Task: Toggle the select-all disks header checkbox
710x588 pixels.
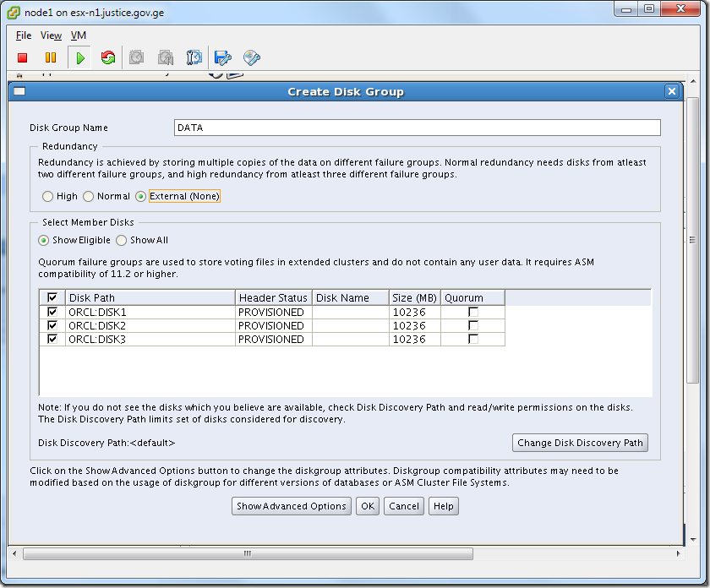Action: click(x=52, y=297)
